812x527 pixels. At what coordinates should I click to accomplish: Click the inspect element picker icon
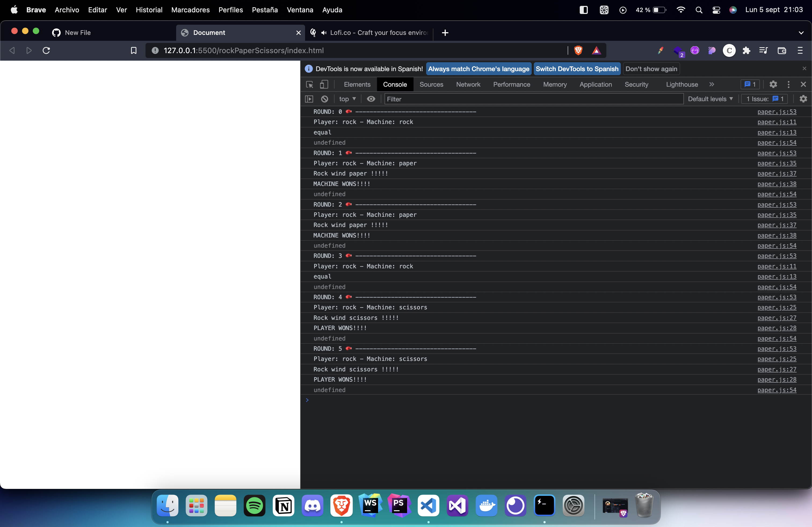(x=309, y=85)
